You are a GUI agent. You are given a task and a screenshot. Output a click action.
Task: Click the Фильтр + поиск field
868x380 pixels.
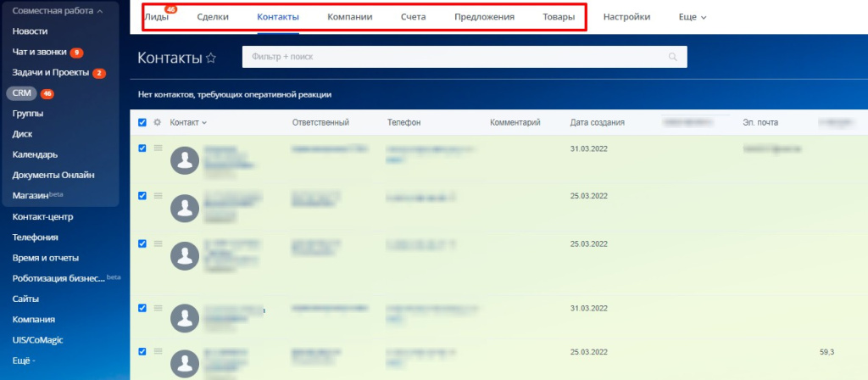tap(465, 57)
